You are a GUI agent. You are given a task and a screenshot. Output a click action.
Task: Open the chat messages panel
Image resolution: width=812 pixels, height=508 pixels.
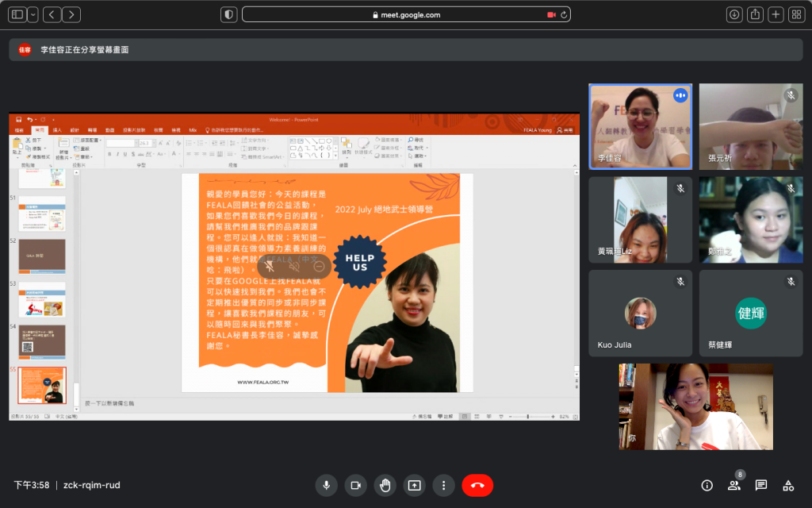(760, 485)
